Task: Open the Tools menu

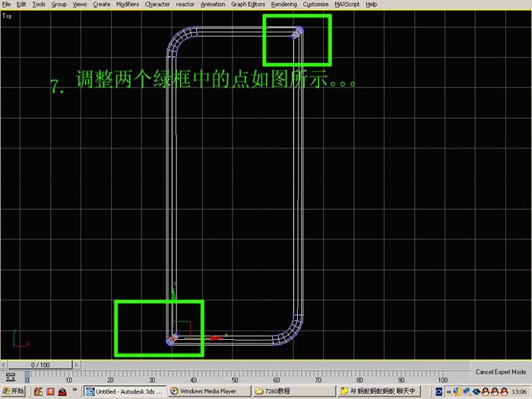Action: (39, 4)
